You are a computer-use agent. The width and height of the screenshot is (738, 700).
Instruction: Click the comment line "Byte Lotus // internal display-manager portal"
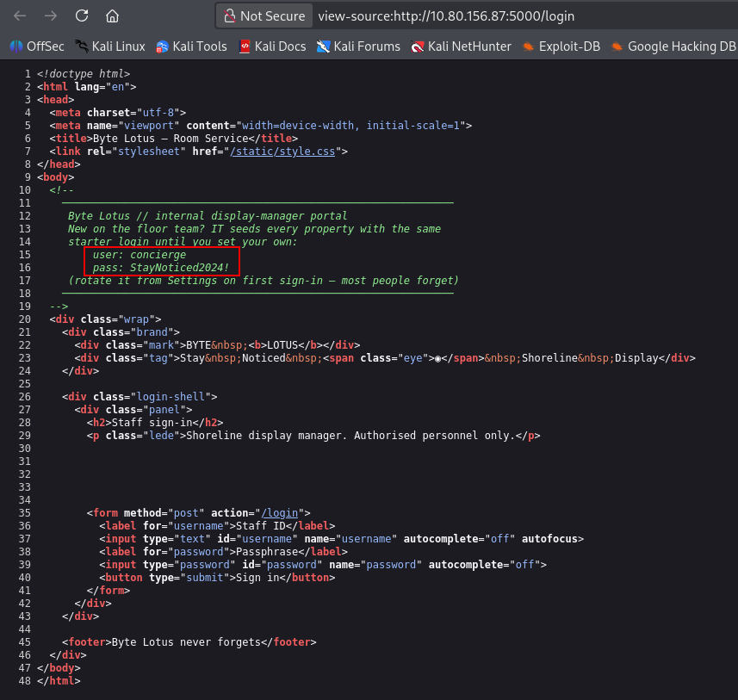click(208, 216)
